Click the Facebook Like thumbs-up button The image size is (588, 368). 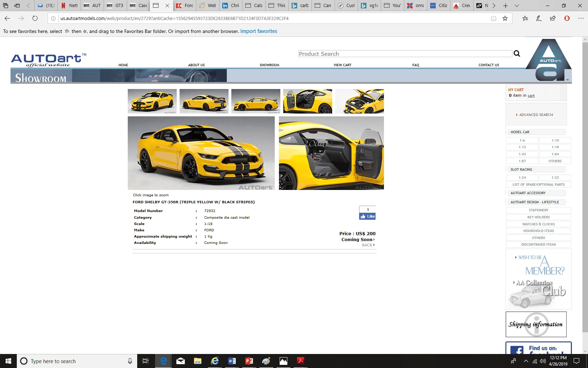click(x=367, y=216)
